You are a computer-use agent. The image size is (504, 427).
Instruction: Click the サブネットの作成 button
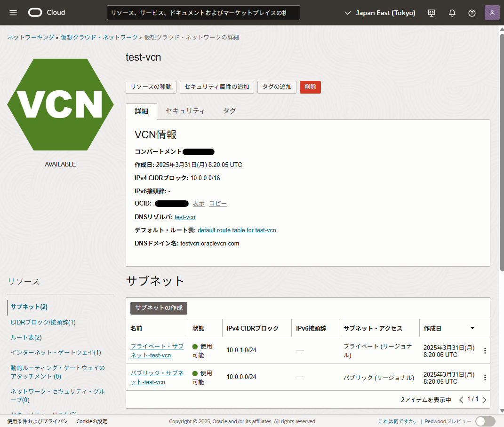coord(159,308)
